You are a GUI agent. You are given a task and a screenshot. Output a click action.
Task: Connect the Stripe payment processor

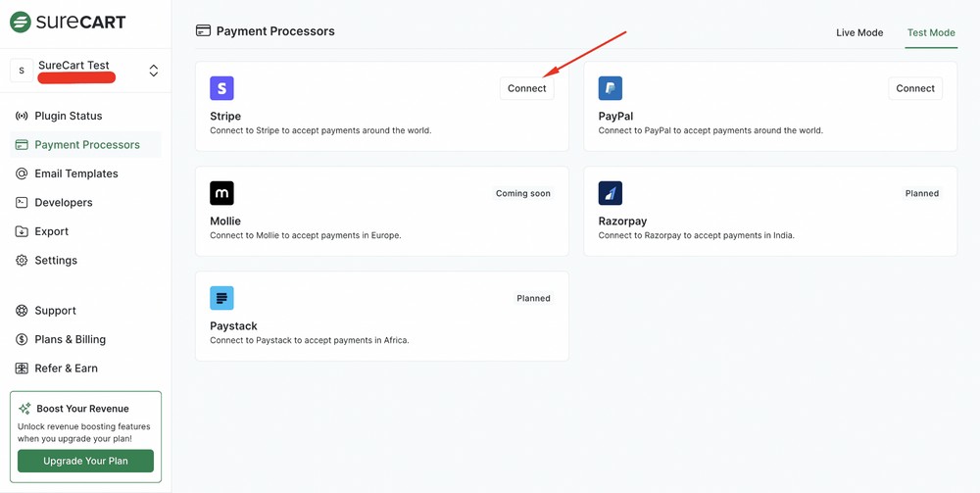[x=526, y=88]
